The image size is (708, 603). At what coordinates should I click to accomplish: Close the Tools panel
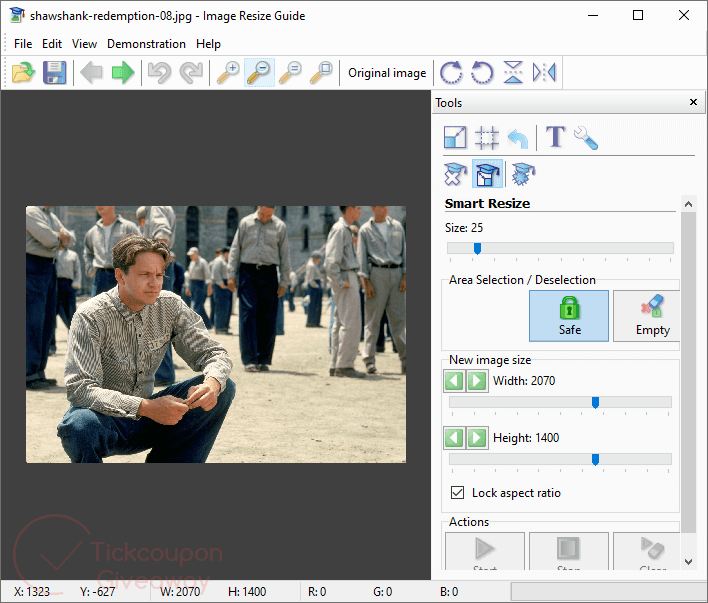pyautogui.click(x=694, y=102)
